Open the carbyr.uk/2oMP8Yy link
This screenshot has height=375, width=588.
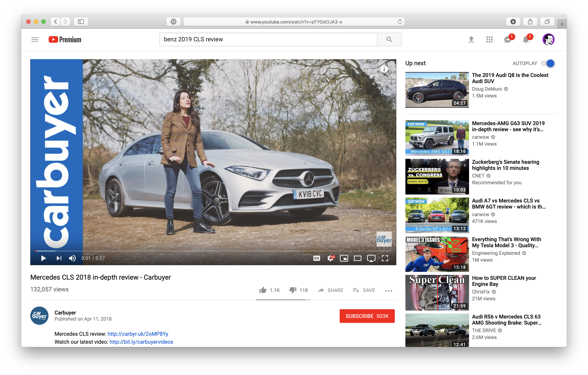[x=138, y=334]
